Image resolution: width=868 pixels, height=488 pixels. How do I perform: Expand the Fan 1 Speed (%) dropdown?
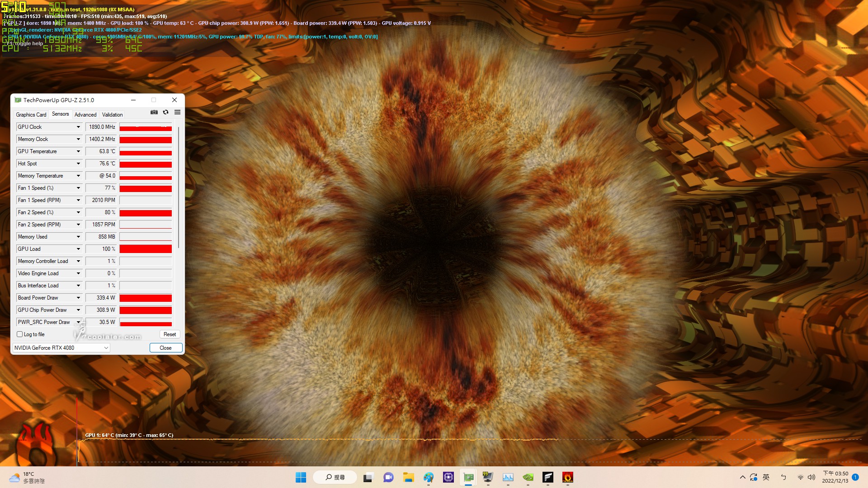78,188
